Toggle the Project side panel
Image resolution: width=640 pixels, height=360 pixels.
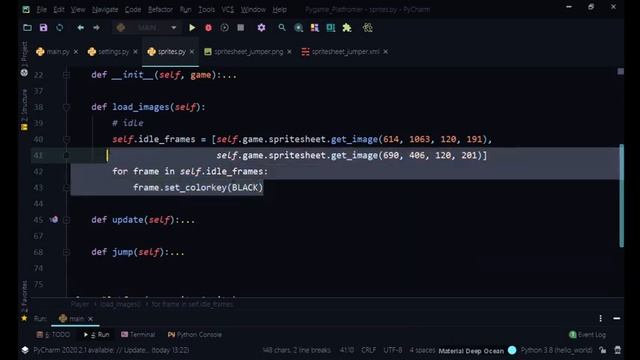point(24,59)
